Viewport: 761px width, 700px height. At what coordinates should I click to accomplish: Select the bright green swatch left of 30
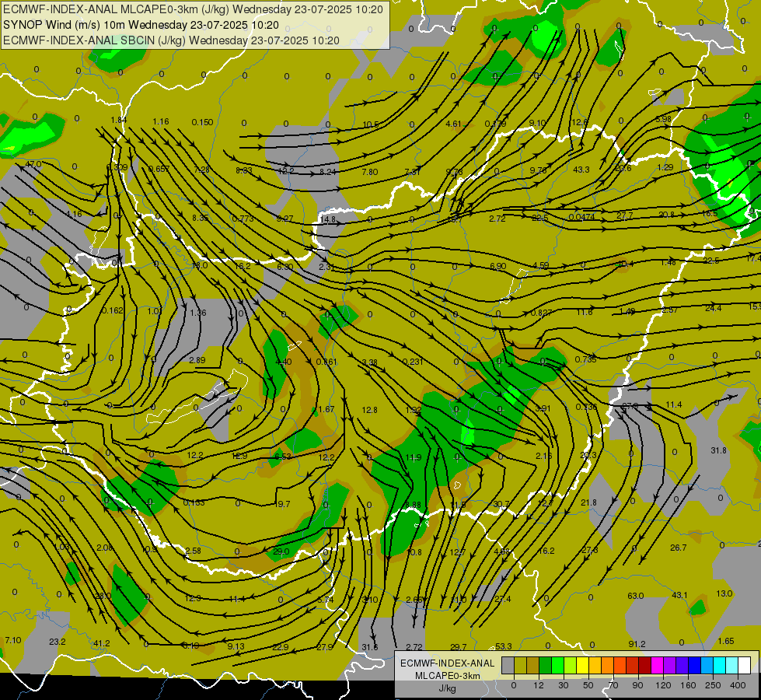click(x=557, y=665)
